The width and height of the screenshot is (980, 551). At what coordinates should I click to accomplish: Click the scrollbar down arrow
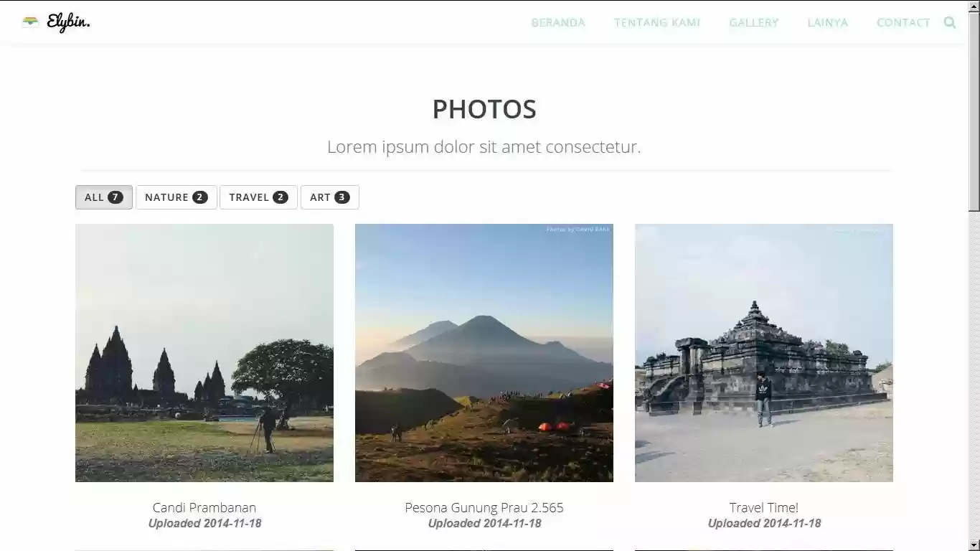(974, 545)
